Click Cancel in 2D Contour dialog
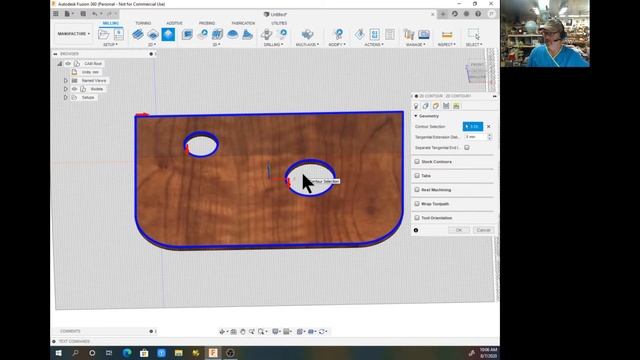This screenshot has height=360, width=640. 483,230
